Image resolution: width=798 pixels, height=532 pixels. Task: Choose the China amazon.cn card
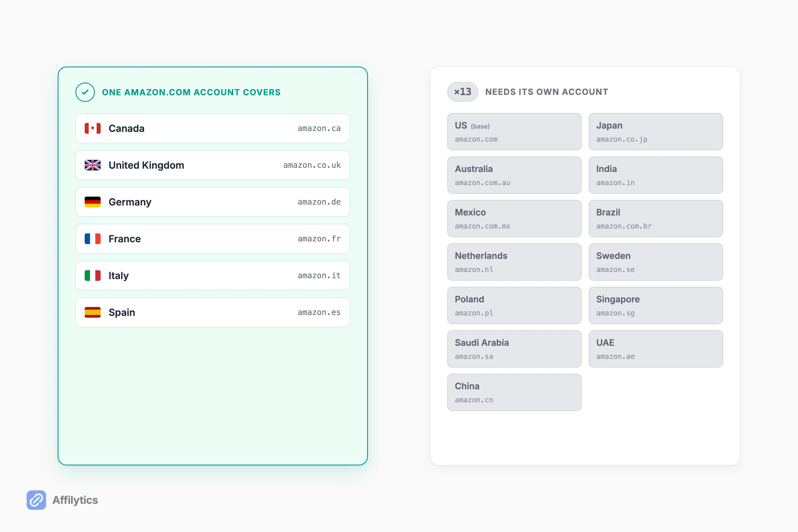point(514,392)
